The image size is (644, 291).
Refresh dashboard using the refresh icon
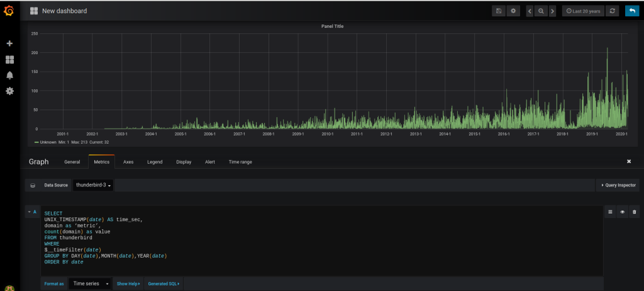[613, 11]
